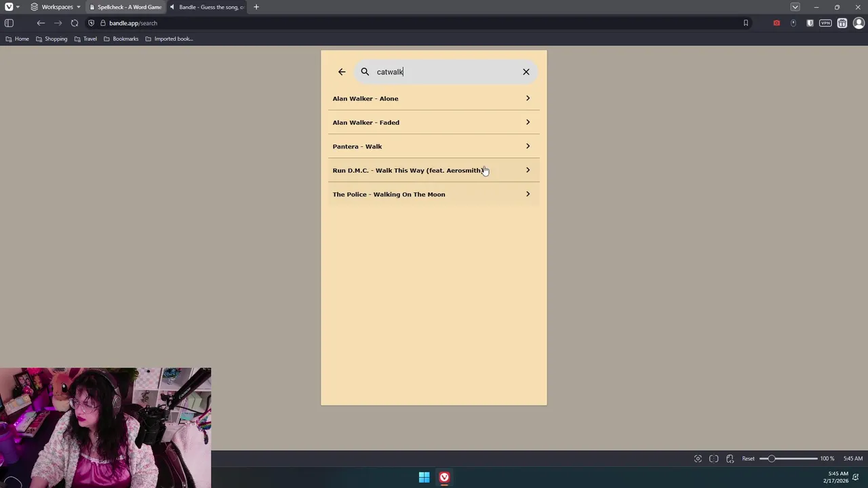Click the Vivaldi taskbar icon
This screenshot has width=868, height=488.
[x=444, y=477]
